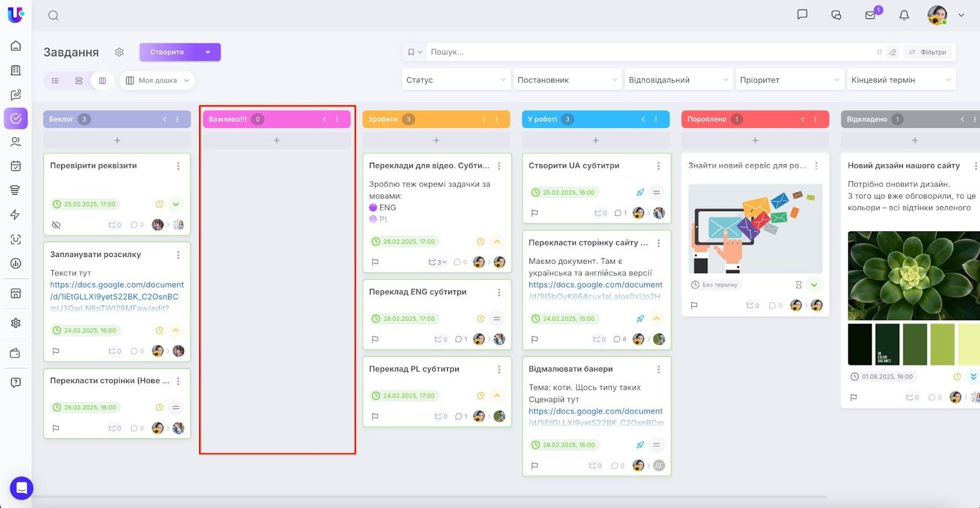Switch to list view layout
This screenshot has width=980, height=508.
[55, 80]
